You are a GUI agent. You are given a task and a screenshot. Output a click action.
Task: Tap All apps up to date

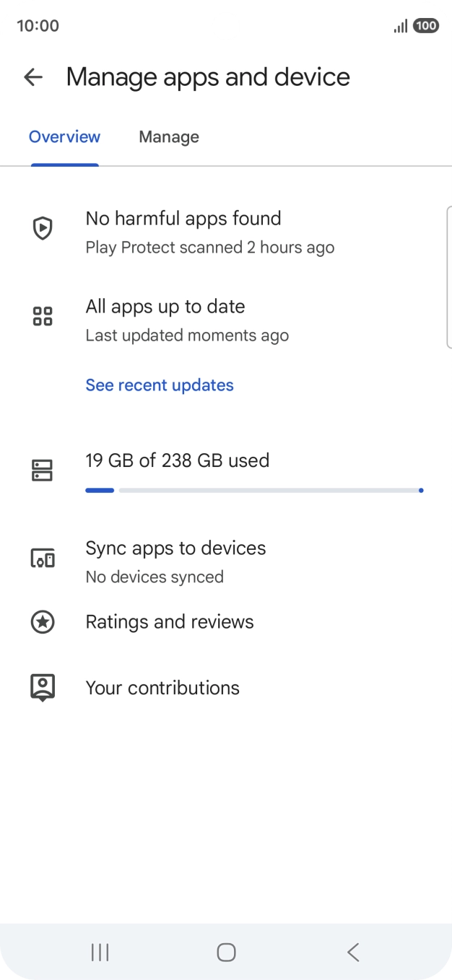point(165,307)
